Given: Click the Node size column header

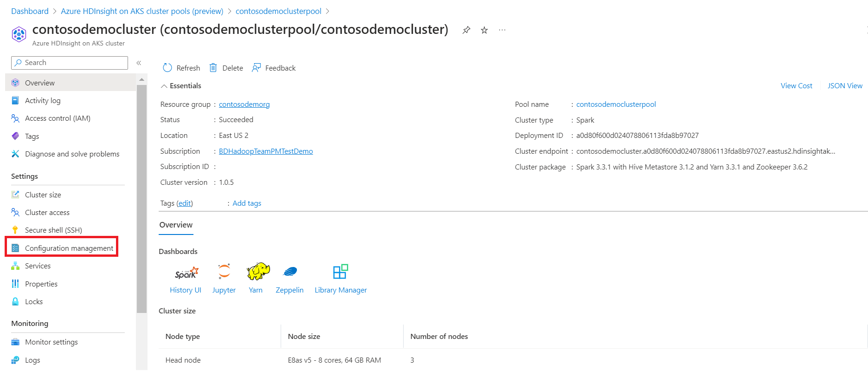Looking at the screenshot, I should 304,337.
